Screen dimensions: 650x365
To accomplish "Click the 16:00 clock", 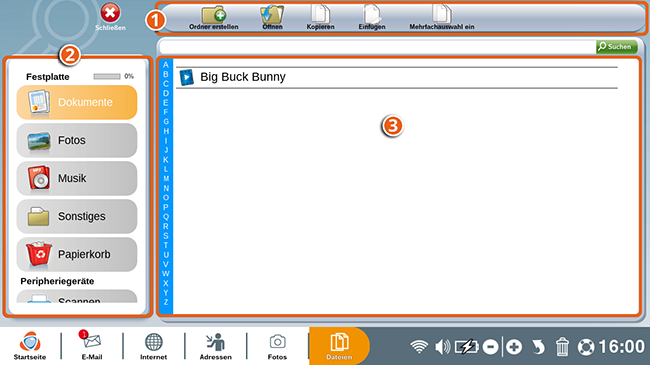I will click(x=621, y=346).
